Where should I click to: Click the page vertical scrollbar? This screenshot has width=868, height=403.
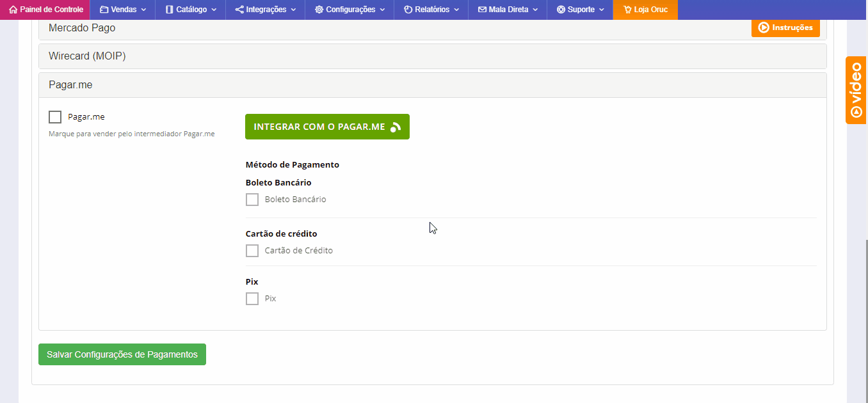point(866,320)
